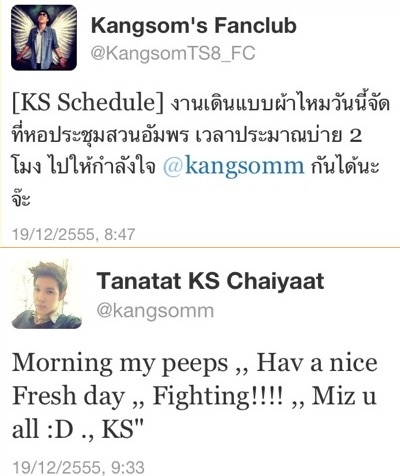Click the Thai word 'โมง' in first tweet
The image size is (400, 476).
tap(27, 166)
